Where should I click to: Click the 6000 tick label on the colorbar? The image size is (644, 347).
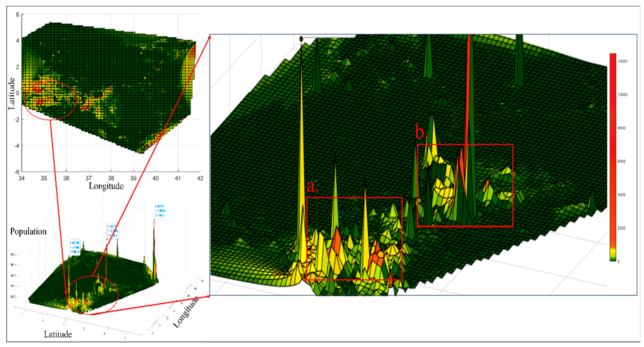click(x=622, y=161)
